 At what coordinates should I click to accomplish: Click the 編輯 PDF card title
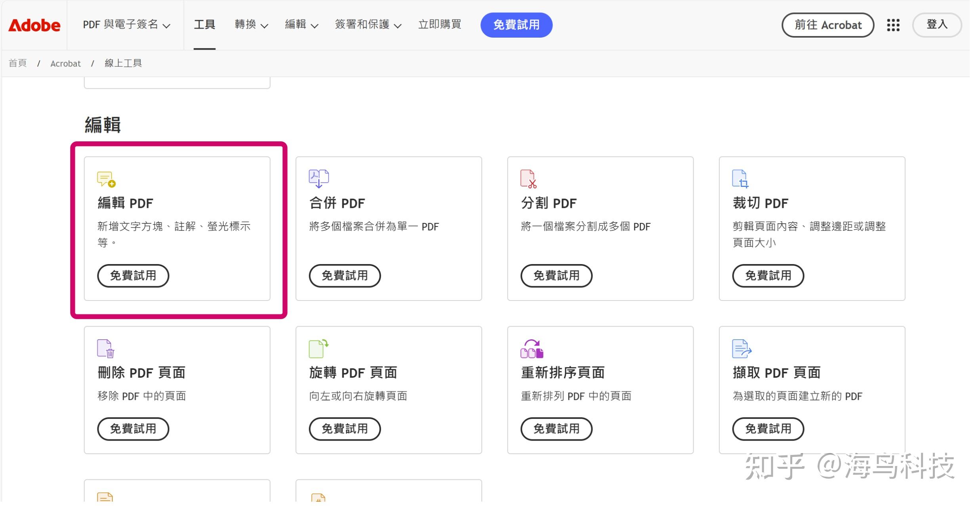125,203
